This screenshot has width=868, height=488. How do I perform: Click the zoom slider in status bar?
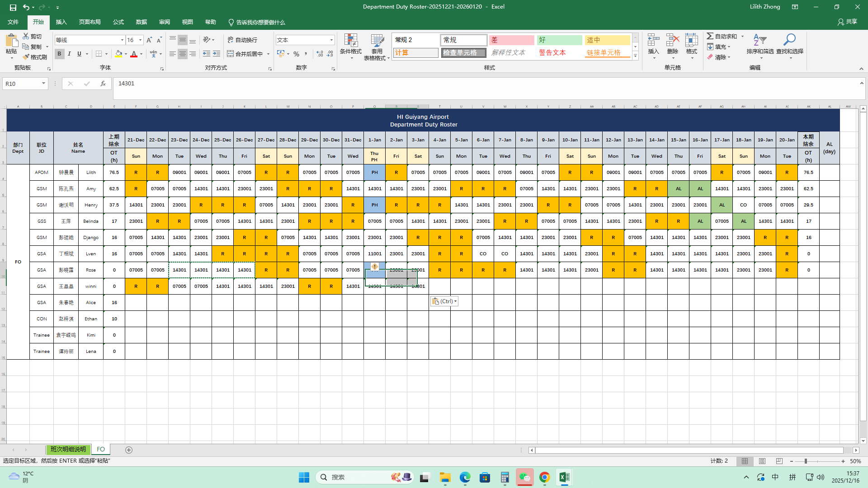(x=806, y=461)
